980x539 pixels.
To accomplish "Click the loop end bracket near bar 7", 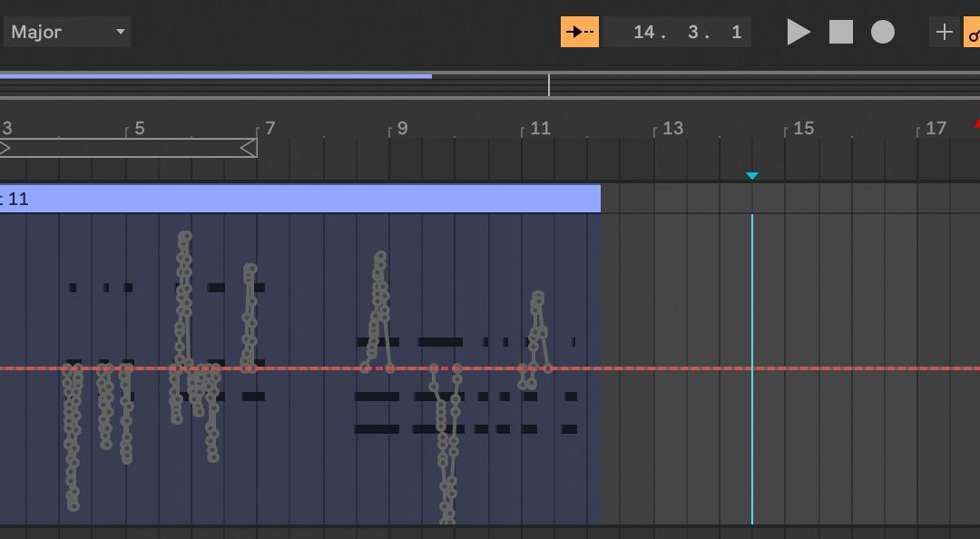I will coord(249,147).
